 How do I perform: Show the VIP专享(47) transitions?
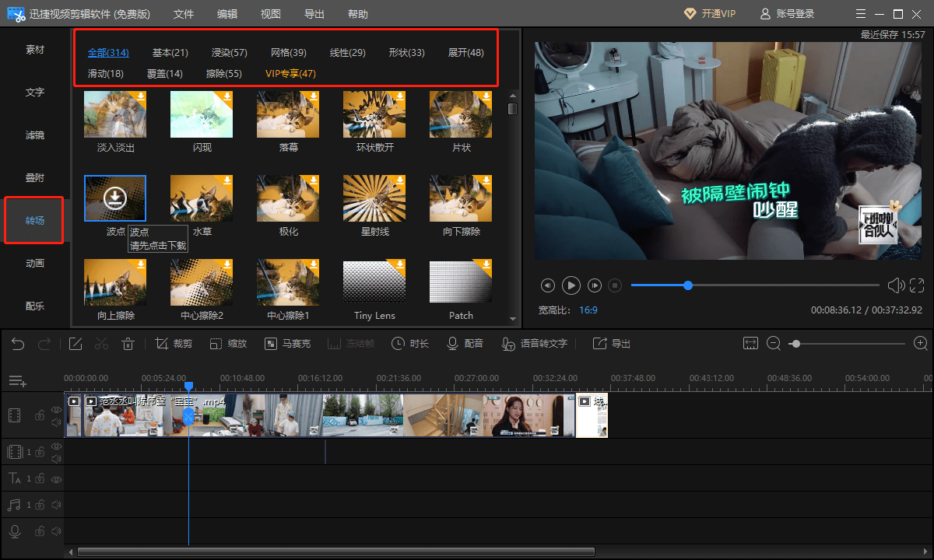pos(291,74)
